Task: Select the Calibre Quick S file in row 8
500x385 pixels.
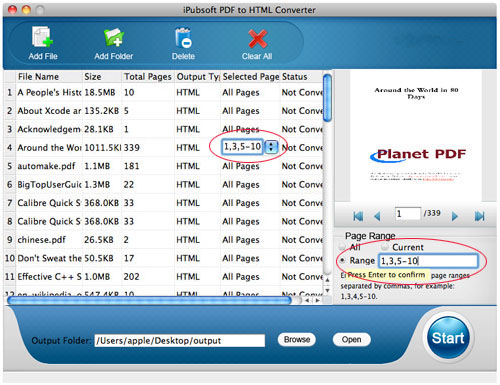Action: (163, 221)
